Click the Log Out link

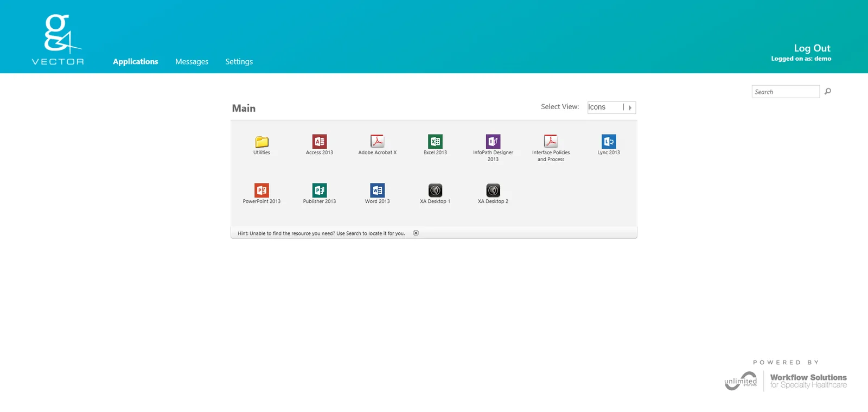tap(812, 48)
